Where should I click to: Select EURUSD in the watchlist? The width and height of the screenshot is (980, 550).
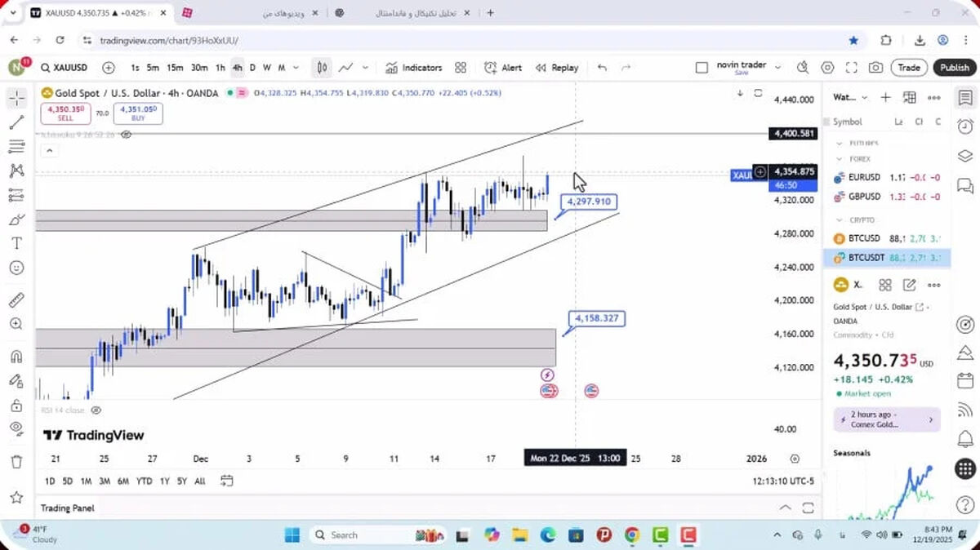(887, 177)
